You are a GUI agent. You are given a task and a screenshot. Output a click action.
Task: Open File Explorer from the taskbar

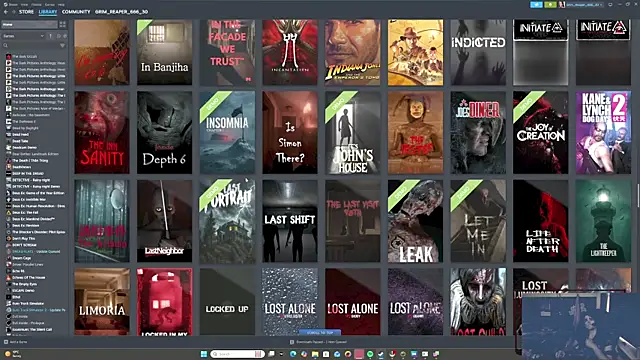[x=315, y=354]
